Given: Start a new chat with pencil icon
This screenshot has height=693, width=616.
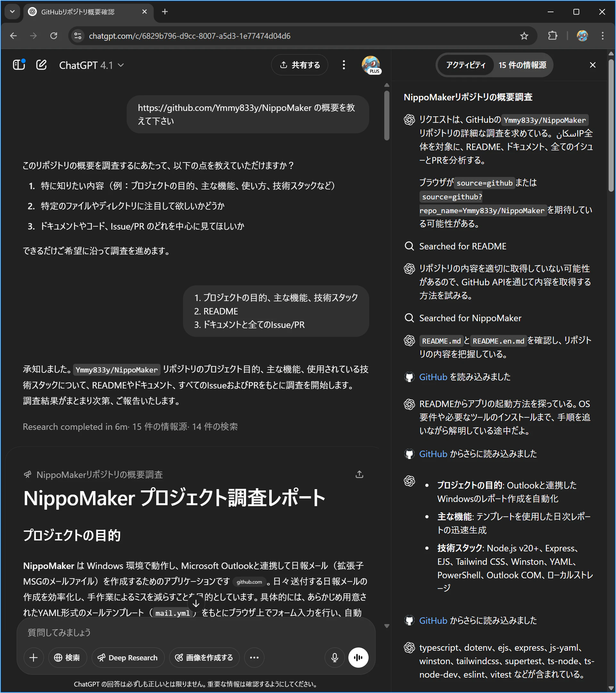Looking at the screenshot, I should (x=41, y=64).
